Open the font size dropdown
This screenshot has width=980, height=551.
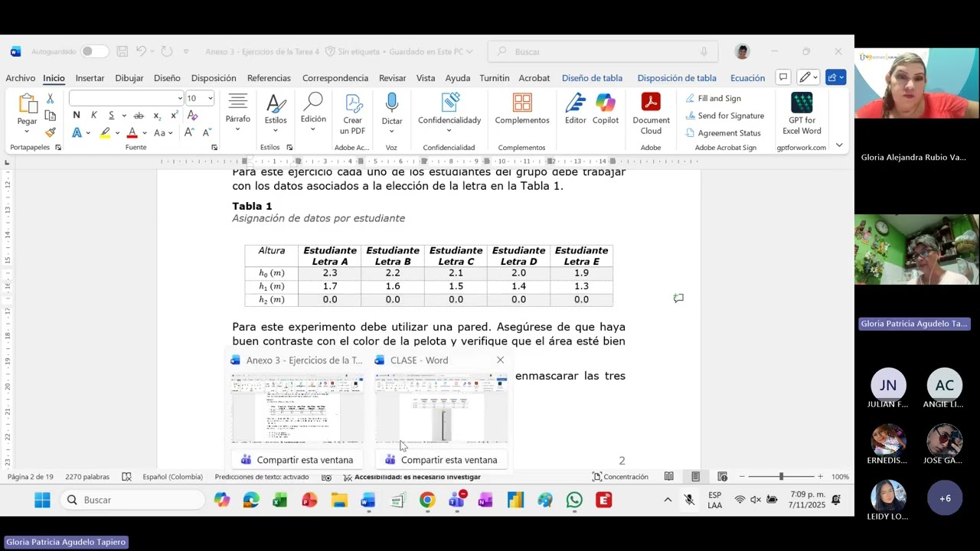[210, 98]
